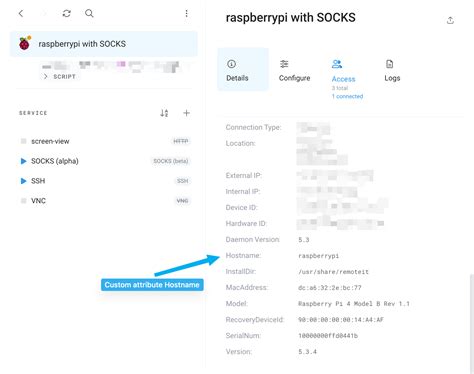Switch to the Logs tab

(392, 71)
